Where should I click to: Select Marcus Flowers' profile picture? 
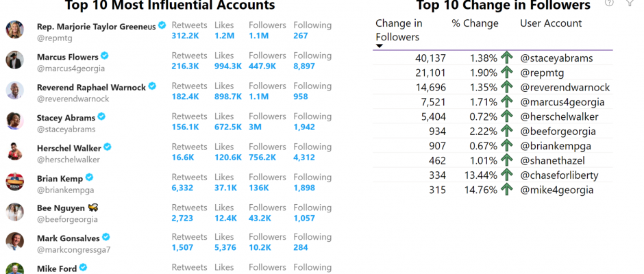tap(15, 60)
